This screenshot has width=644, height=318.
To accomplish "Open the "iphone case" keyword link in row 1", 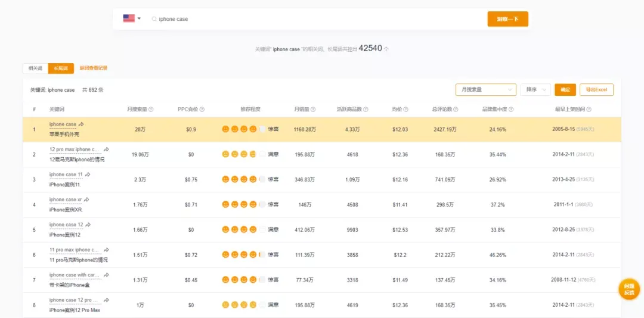I will (x=63, y=124).
